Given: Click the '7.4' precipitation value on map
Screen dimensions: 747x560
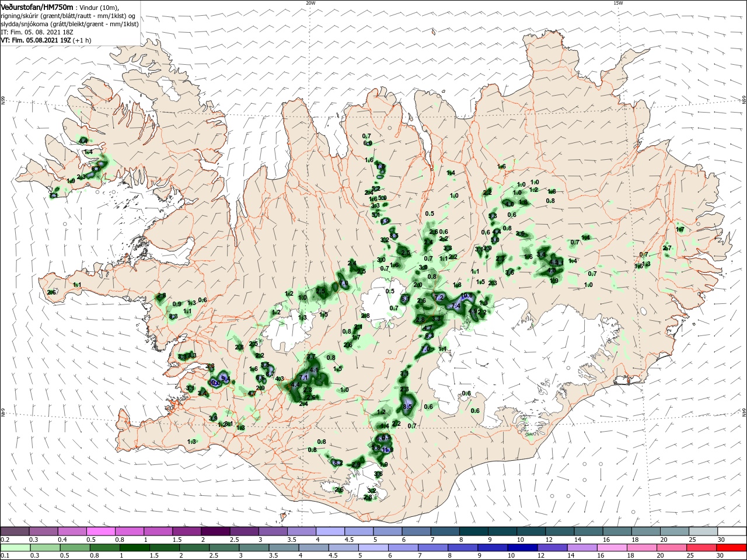Looking at the screenshot, I should [x=456, y=306].
